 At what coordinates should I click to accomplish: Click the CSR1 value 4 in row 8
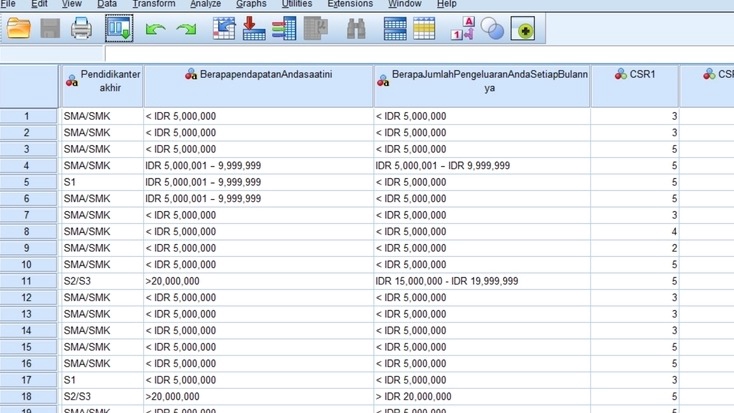[635, 232]
